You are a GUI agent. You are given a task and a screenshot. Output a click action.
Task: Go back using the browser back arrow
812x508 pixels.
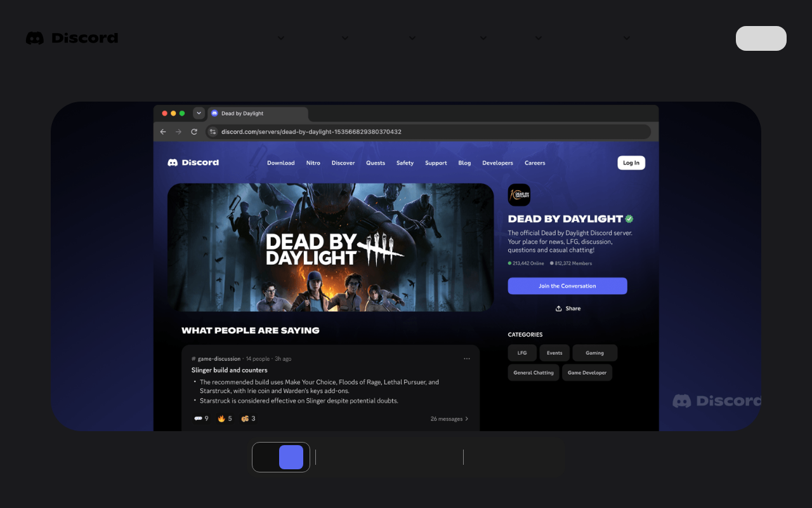(163, 131)
